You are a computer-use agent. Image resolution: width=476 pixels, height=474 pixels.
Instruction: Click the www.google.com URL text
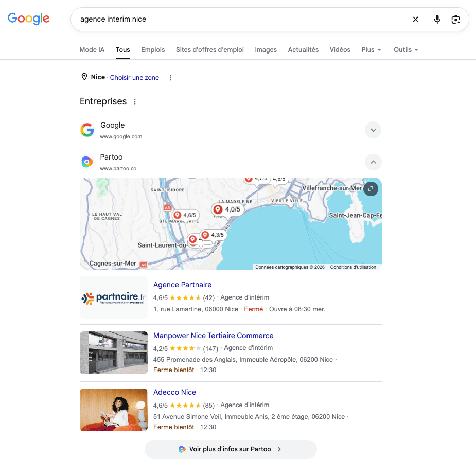click(121, 137)
